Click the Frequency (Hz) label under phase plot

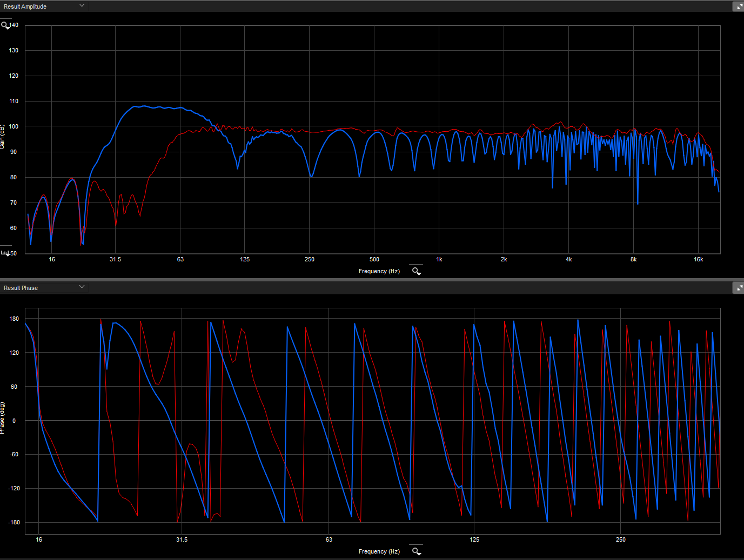[x=379, y=551]
